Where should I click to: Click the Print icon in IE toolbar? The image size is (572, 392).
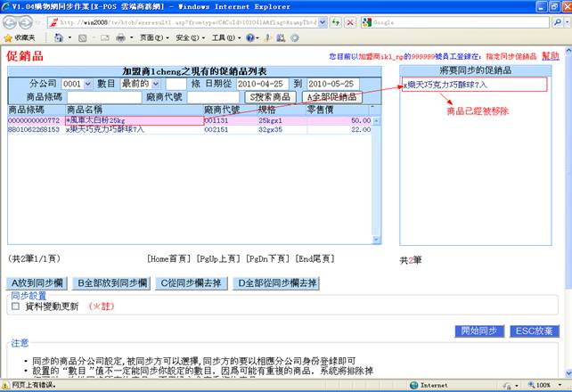[x=119, y=38]
